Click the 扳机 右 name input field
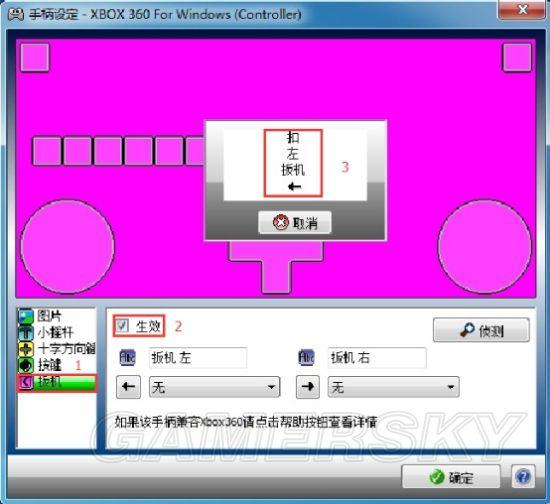550x504 pixels. point(377,358)
